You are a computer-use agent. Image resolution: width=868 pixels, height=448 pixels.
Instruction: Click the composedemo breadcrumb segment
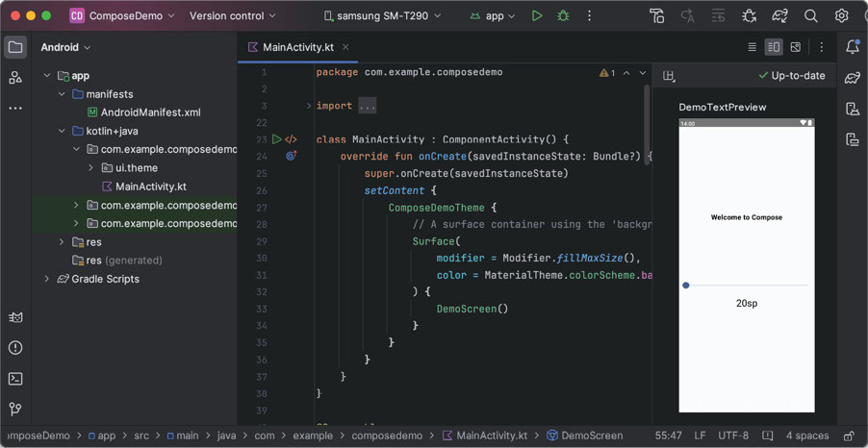387,436
